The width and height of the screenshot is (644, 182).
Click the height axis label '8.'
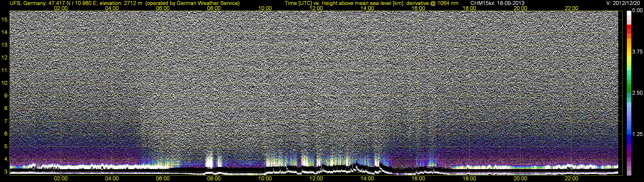pyautogui.click(x=6, y=109)
